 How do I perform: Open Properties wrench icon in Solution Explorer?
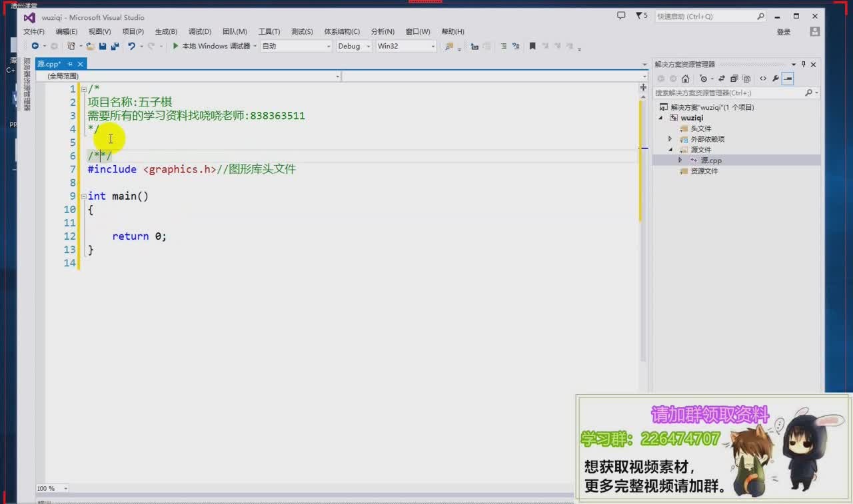pos(775,79)
